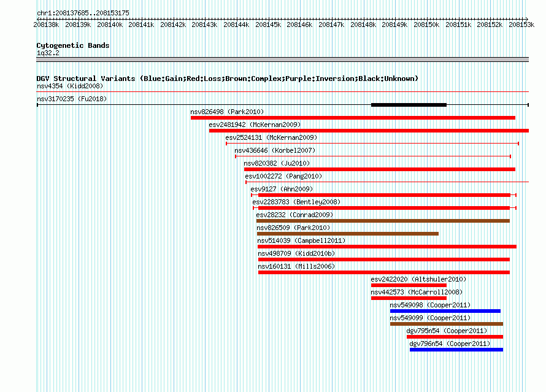
Task: Click the thin red line of esv2524131
Action: tap(372, 144)
